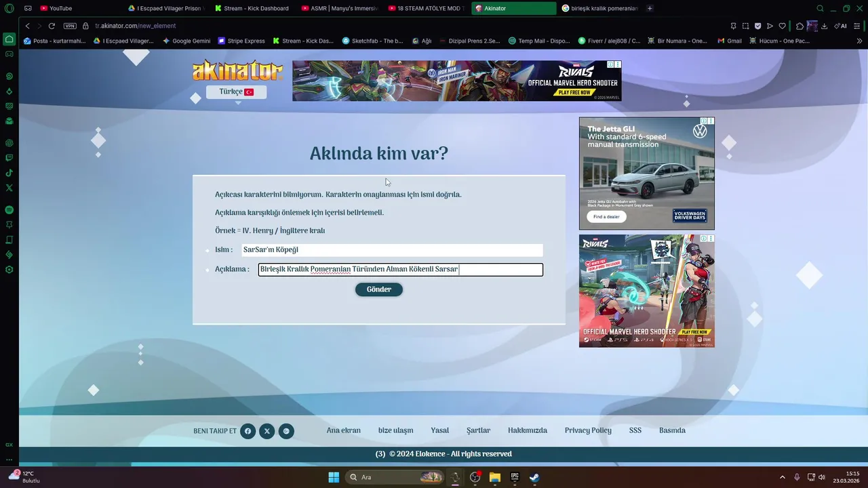Click the taskbar Ara search box
868x488 pixels.
pyautogui.click(x=396, y=477)
